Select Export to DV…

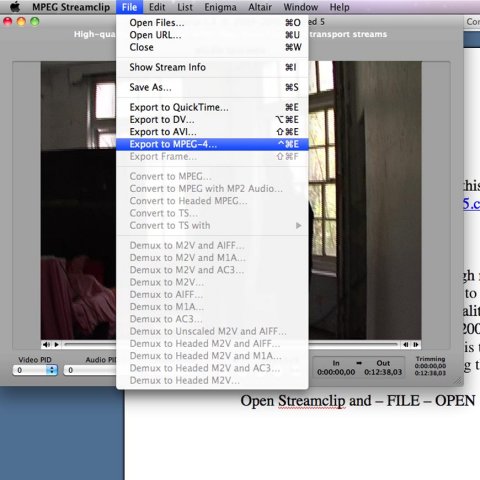click(212, 120)
